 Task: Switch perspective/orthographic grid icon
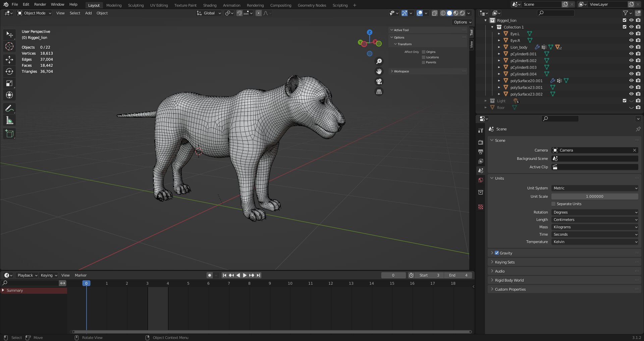[379, 92]
